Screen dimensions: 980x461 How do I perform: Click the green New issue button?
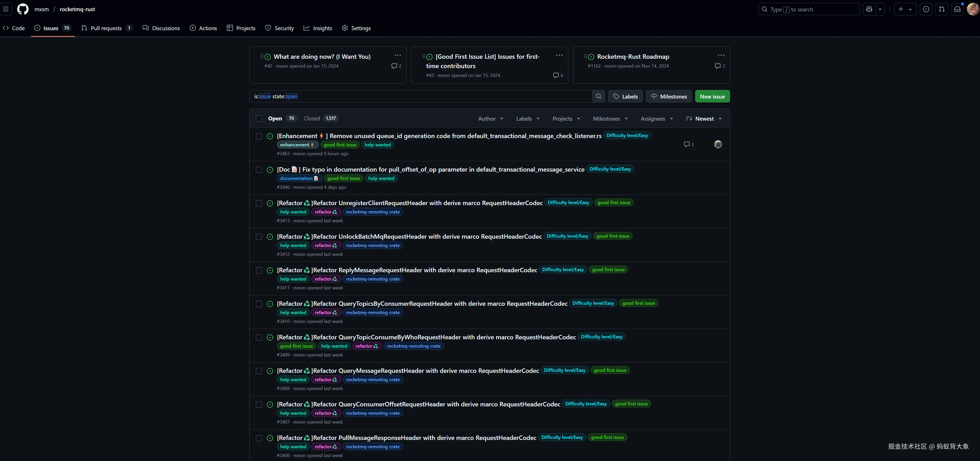coord(712,96)
